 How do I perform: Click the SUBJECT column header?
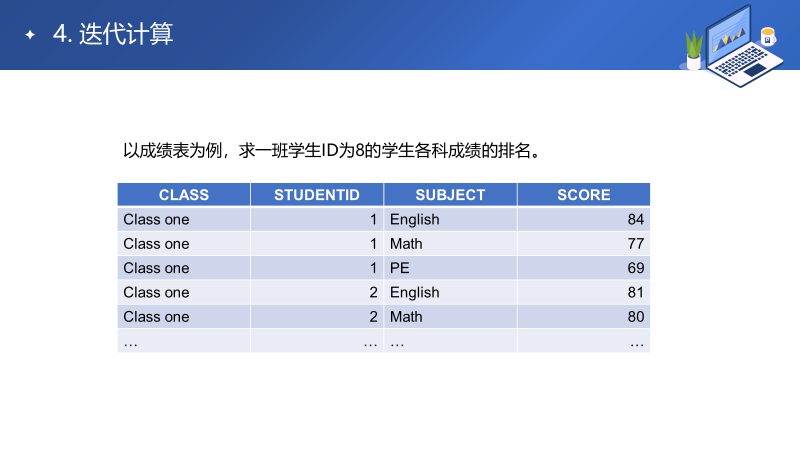point(451,195)
